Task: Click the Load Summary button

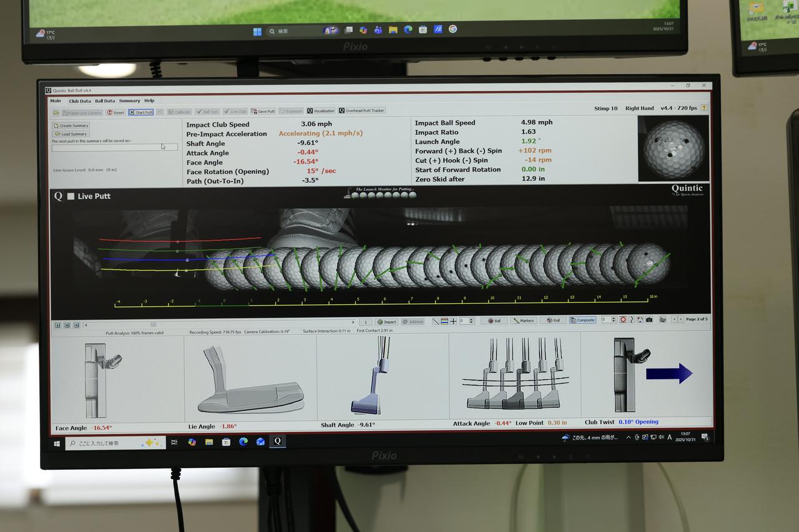Action: coord(71,134)
